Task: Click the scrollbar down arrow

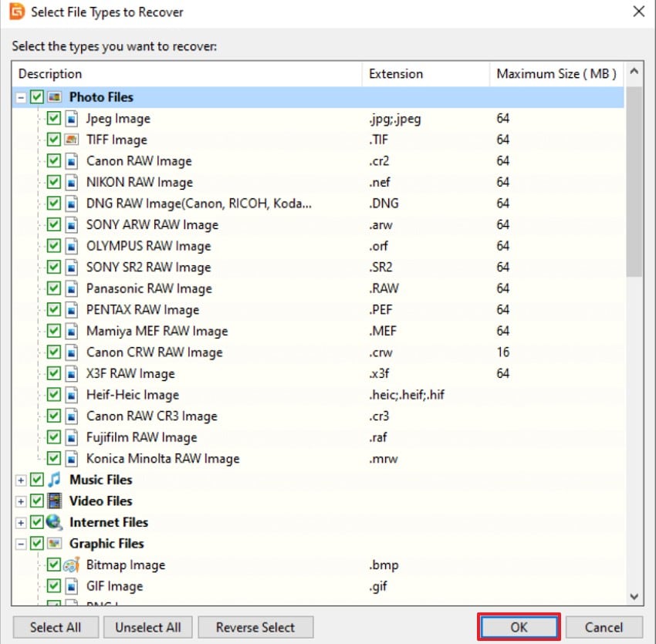Action: [634, 596]
